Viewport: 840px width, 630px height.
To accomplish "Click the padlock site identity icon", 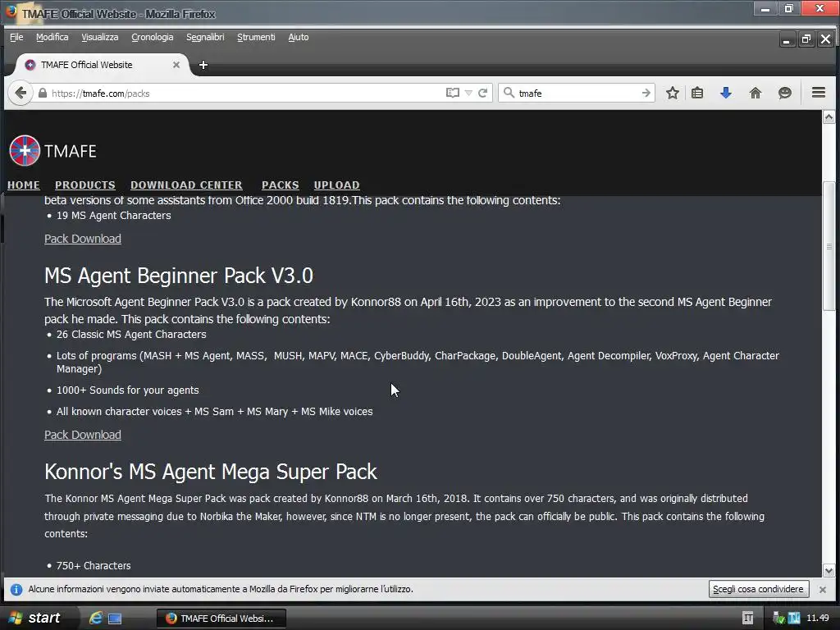I will [x=43, y=94].
